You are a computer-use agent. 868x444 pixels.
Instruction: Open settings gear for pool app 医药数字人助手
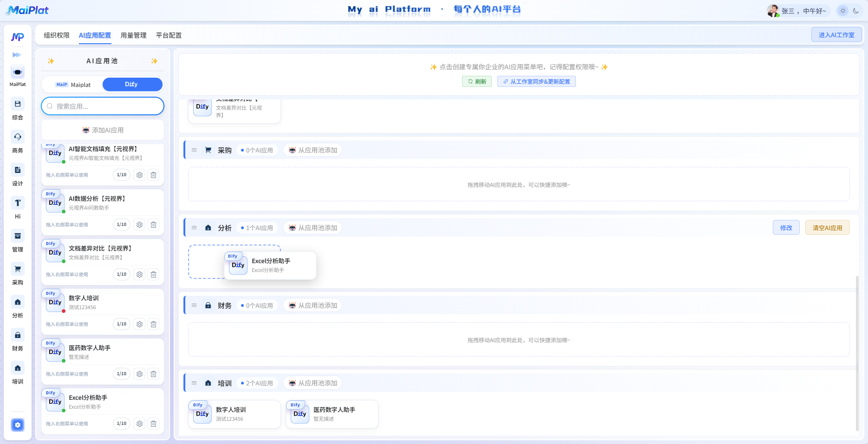139,374
